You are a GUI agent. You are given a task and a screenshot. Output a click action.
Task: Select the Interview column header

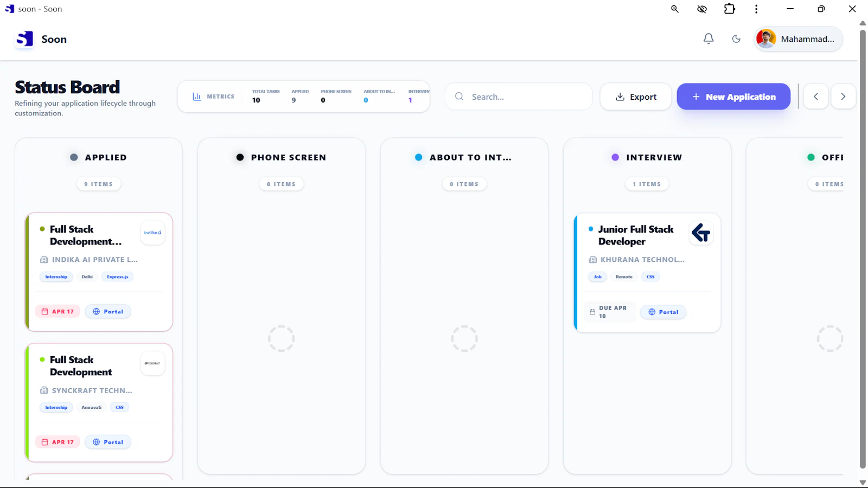[x=647, y=157]
